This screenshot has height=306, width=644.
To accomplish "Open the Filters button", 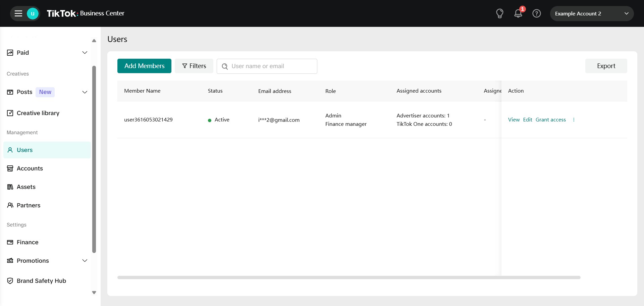I will [194, 66].
